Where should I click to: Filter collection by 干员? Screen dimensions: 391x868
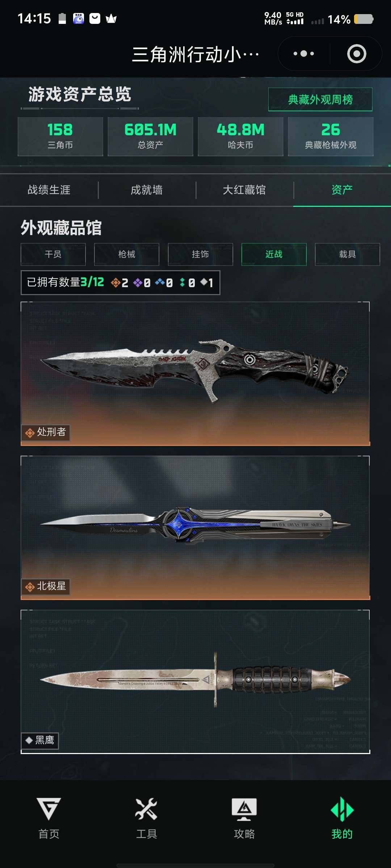click(x=53, y=254)
